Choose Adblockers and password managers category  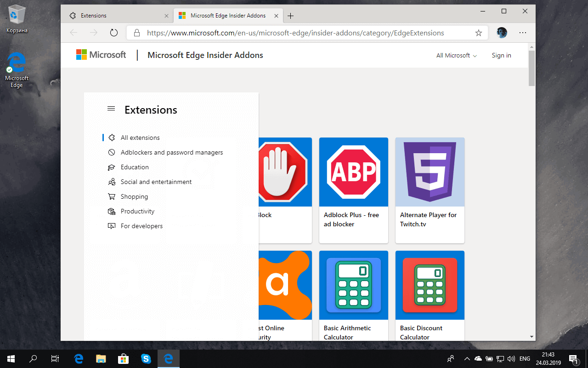172,152
